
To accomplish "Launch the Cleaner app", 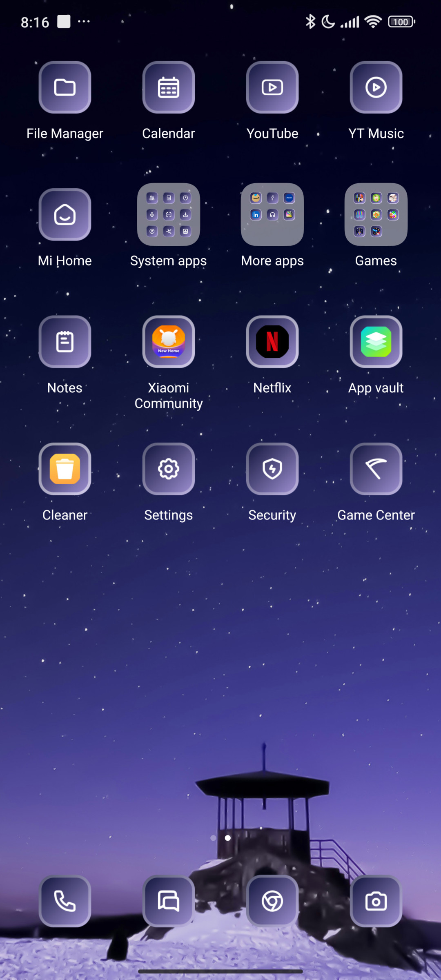I will coord(65,469).
